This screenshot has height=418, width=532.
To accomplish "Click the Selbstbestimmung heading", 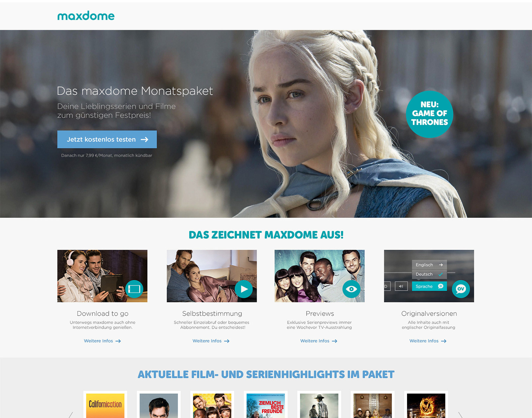I will 212,314.
